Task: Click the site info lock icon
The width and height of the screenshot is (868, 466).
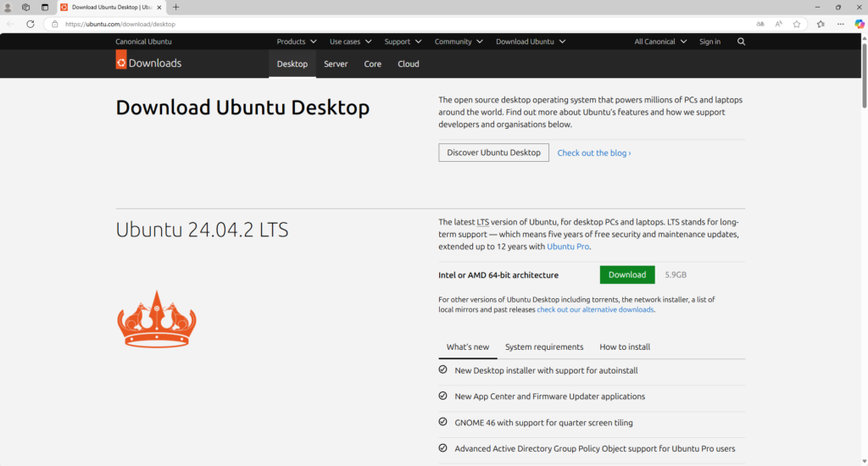Action: pyautogui.click(x=55, y=24)
